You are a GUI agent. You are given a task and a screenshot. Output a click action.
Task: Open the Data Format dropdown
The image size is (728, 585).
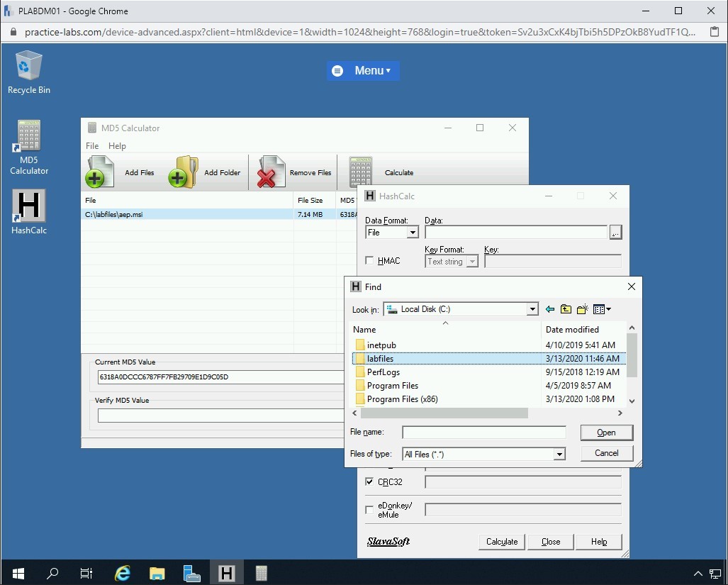click(412, 233)
